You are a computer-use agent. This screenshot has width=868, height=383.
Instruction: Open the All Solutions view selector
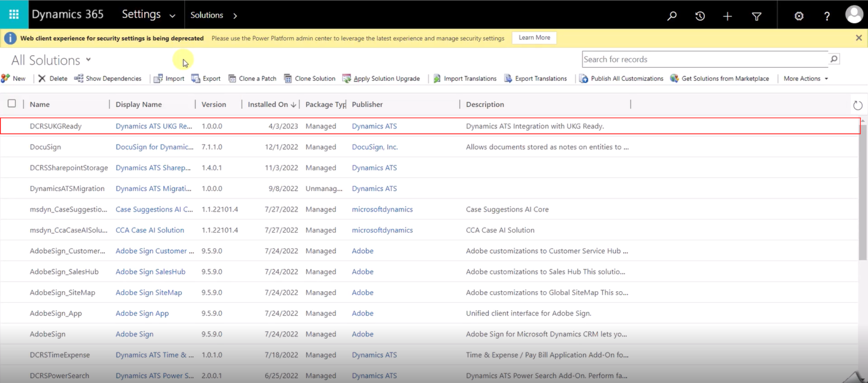[51, 60]
